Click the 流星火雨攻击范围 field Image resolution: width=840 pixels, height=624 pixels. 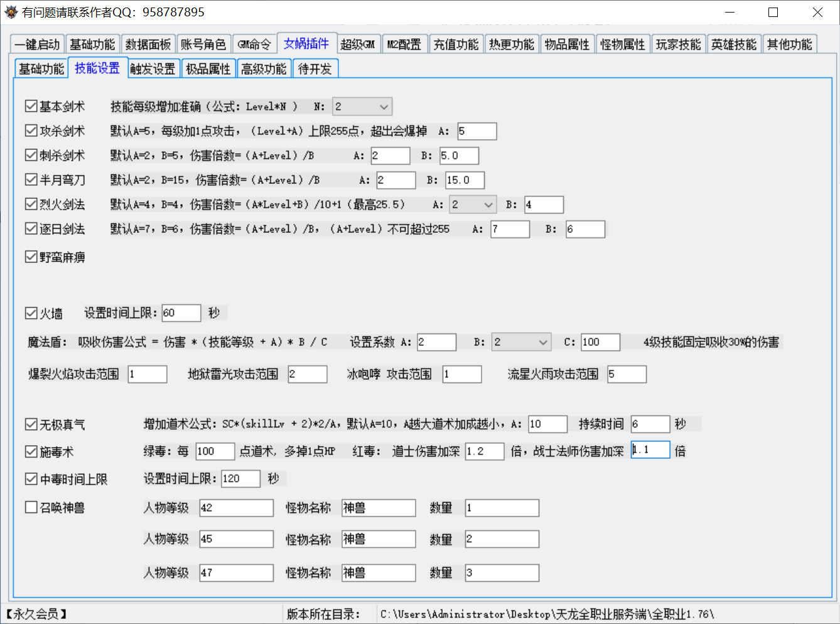point(627,374)
